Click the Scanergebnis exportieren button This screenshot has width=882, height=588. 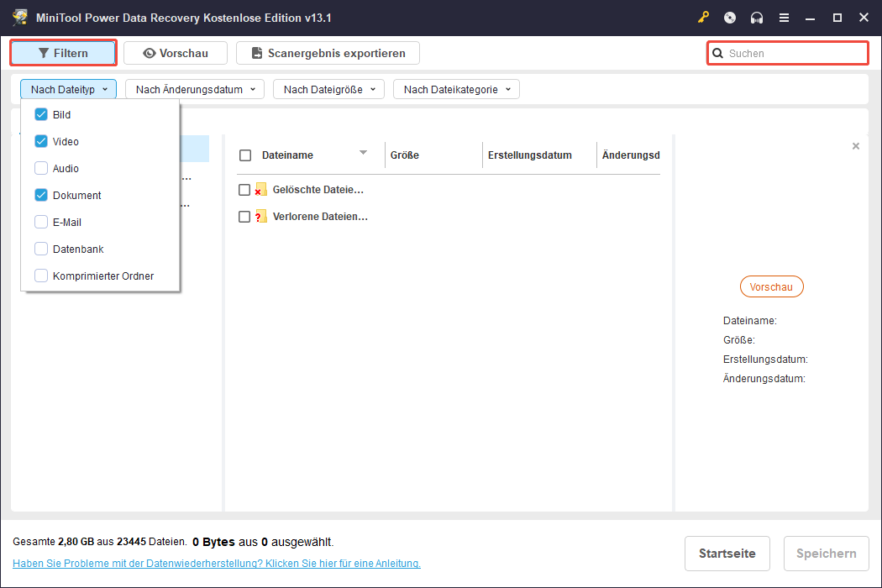328,53
